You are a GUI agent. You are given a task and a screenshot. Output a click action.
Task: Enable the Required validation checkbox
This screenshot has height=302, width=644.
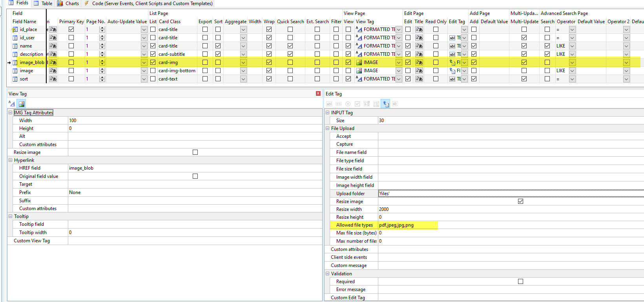tap(520, 281)
